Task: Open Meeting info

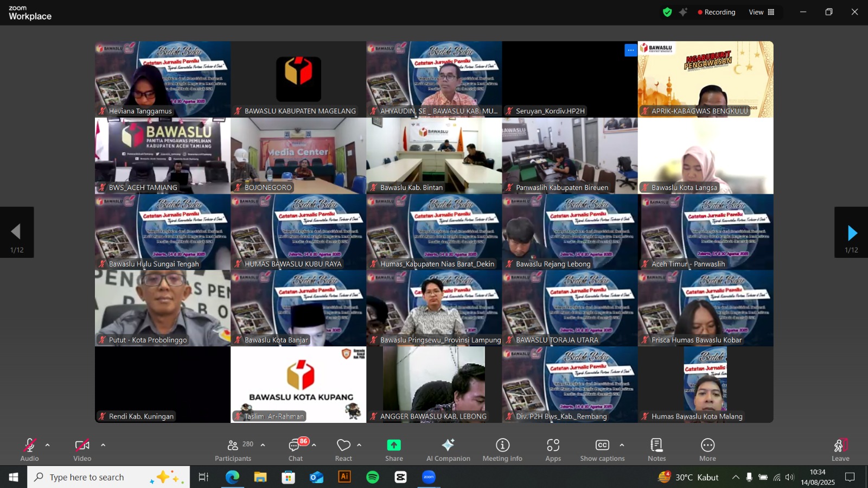Action: coord(502,450)
